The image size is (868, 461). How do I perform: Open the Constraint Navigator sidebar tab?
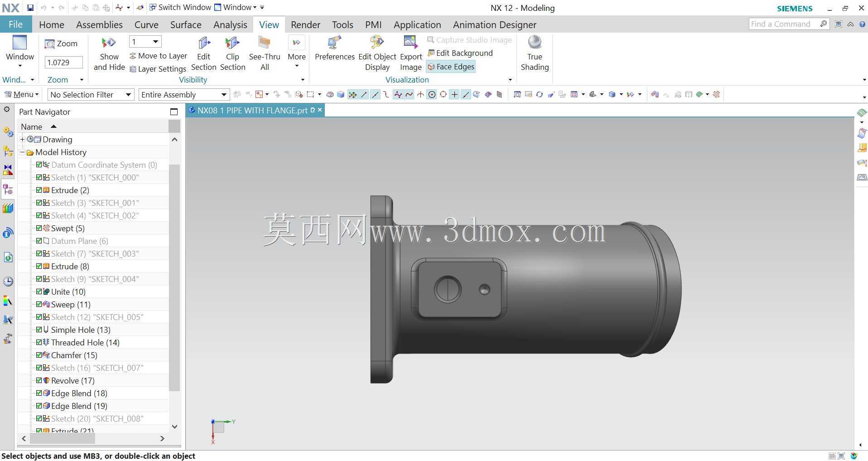pyautogui.click(x=8, y=170)
